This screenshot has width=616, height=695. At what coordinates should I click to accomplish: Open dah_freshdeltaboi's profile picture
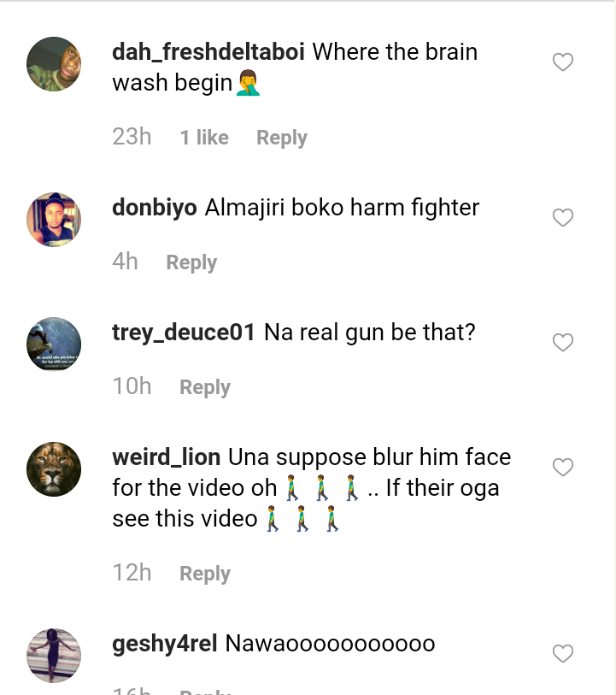click(x=54, y=64)
